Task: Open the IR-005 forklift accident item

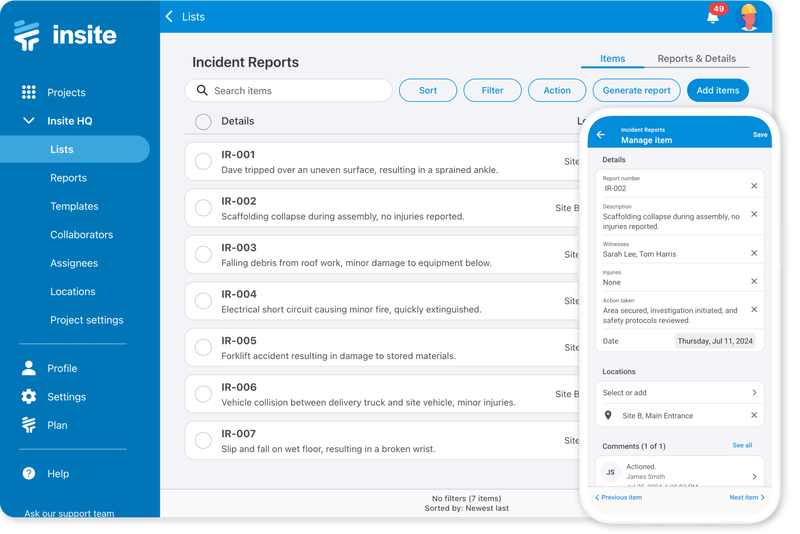Action: [383, 348]
